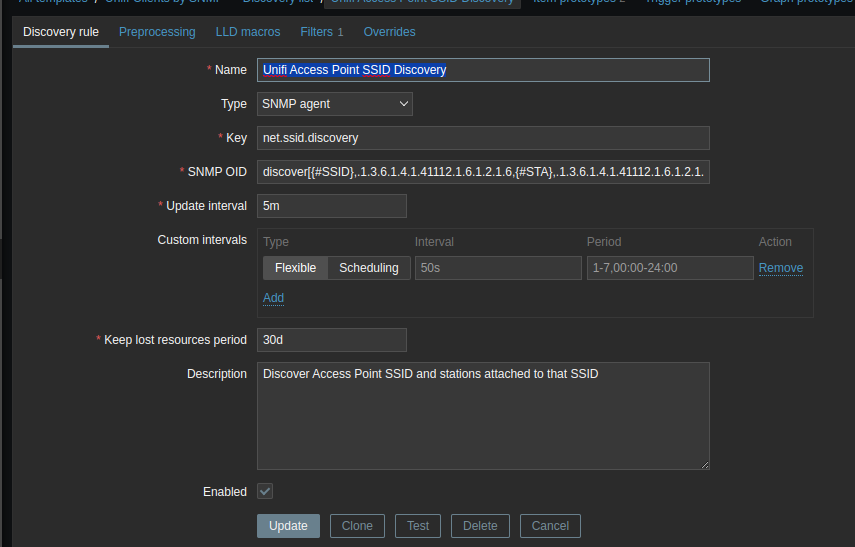The height and width of the screenshot is (547, 855).
Task: Open the Preprocessing tab
Action: (x=157, y=32)
